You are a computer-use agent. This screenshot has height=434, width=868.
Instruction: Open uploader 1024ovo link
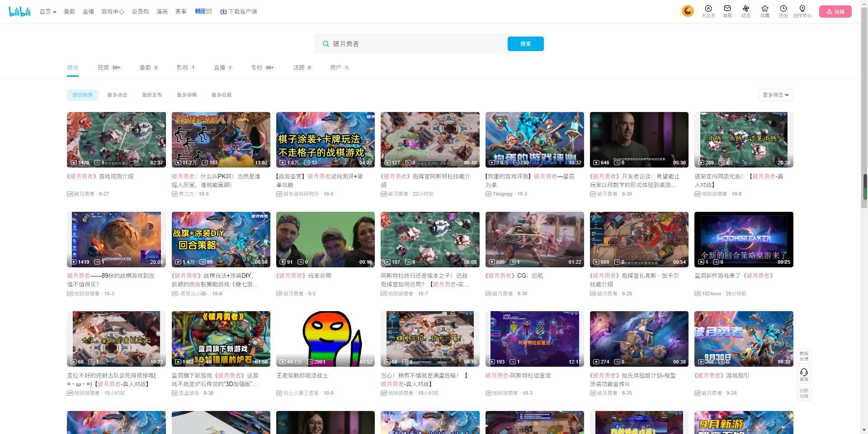coord(711,294)
